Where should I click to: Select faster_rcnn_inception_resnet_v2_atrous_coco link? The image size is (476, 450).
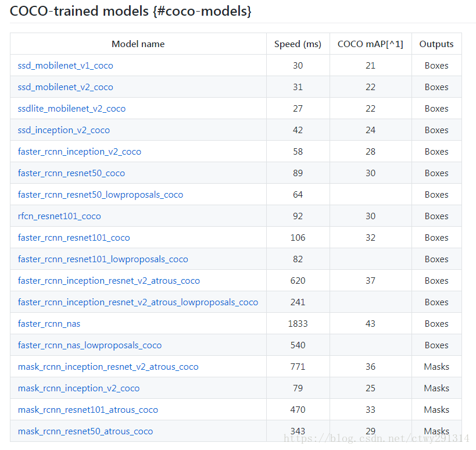tap(109, 281)
